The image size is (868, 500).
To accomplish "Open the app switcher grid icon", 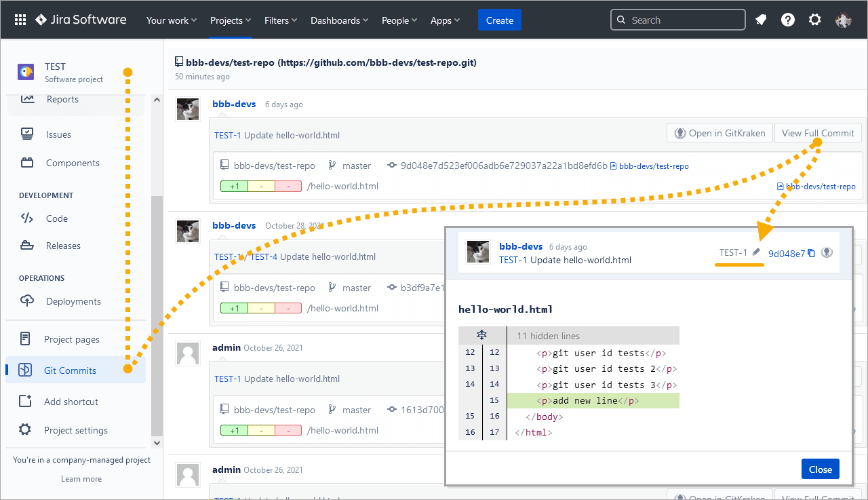I will (x=20, y=20).
